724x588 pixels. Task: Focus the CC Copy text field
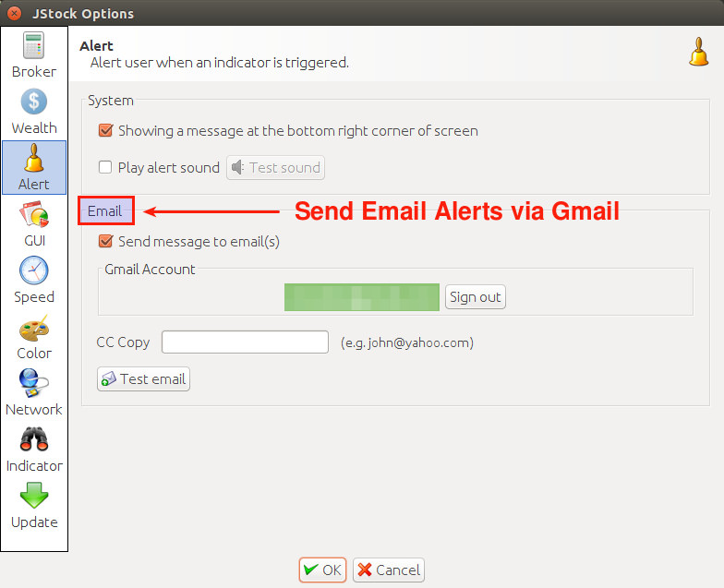(x=246, y=342)
